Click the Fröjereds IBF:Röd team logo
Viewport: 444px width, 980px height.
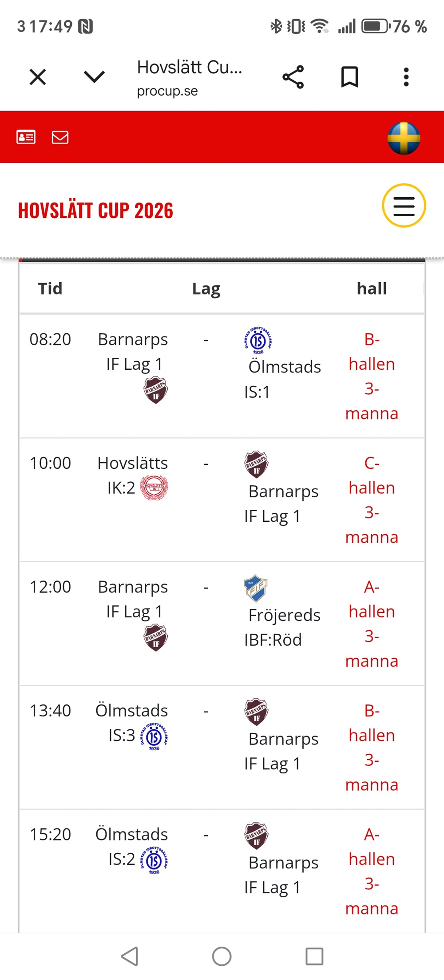tap(256, 588)
